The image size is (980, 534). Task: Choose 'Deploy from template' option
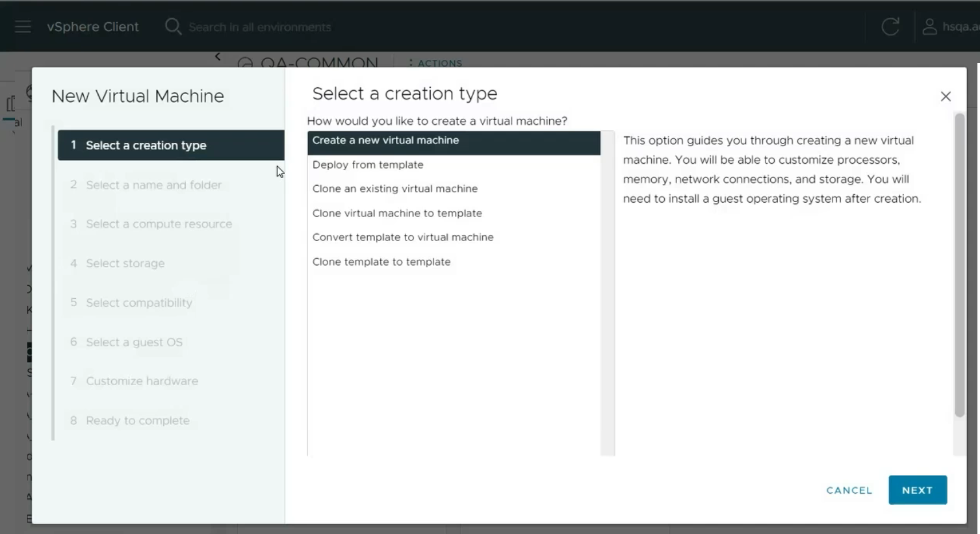(x=368, y=165)
